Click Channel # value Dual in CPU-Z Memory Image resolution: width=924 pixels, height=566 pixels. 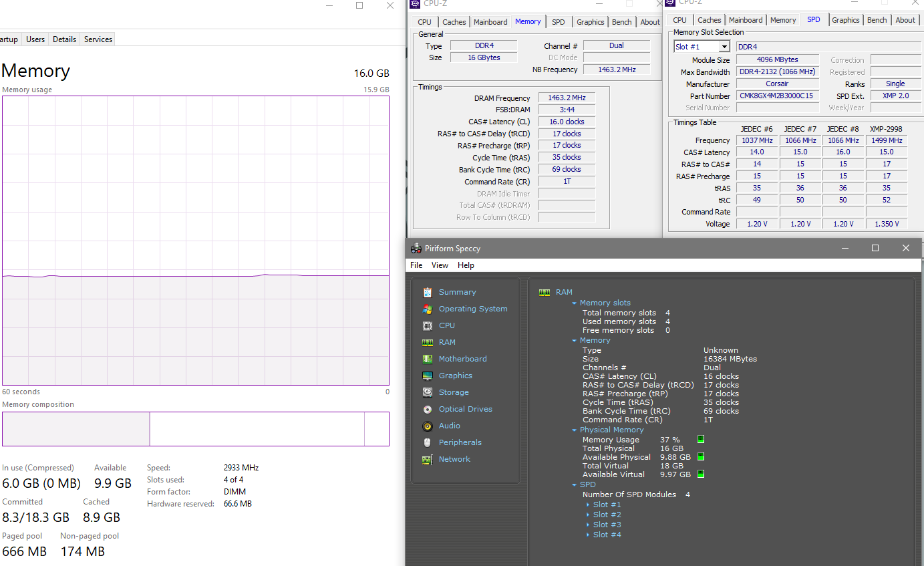click(x=617, y=45)
